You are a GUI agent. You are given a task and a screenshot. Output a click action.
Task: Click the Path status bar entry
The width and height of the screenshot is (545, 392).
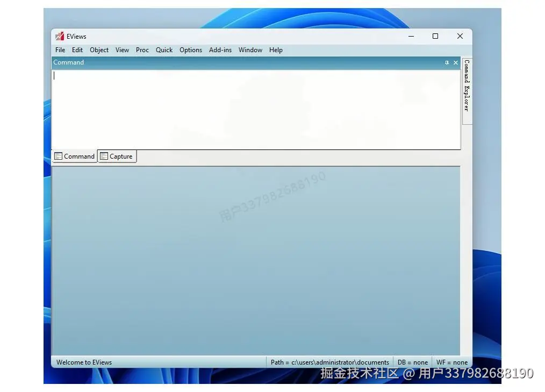click(330, 362)
